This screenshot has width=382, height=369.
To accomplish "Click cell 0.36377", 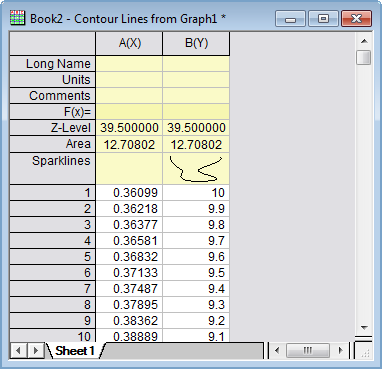I will tap(129, 225).
